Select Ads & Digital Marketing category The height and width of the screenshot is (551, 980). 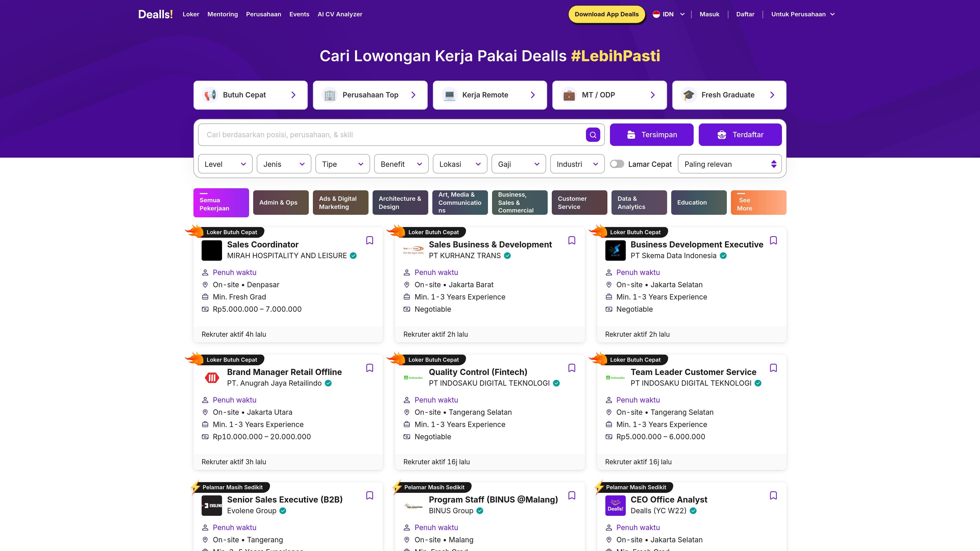tap(340, 203)
